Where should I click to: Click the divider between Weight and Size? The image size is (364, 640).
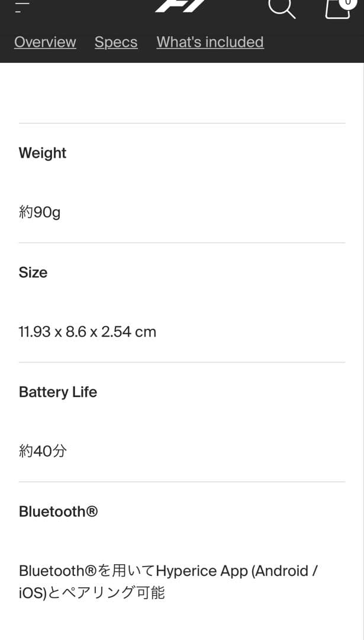(182, 242)
